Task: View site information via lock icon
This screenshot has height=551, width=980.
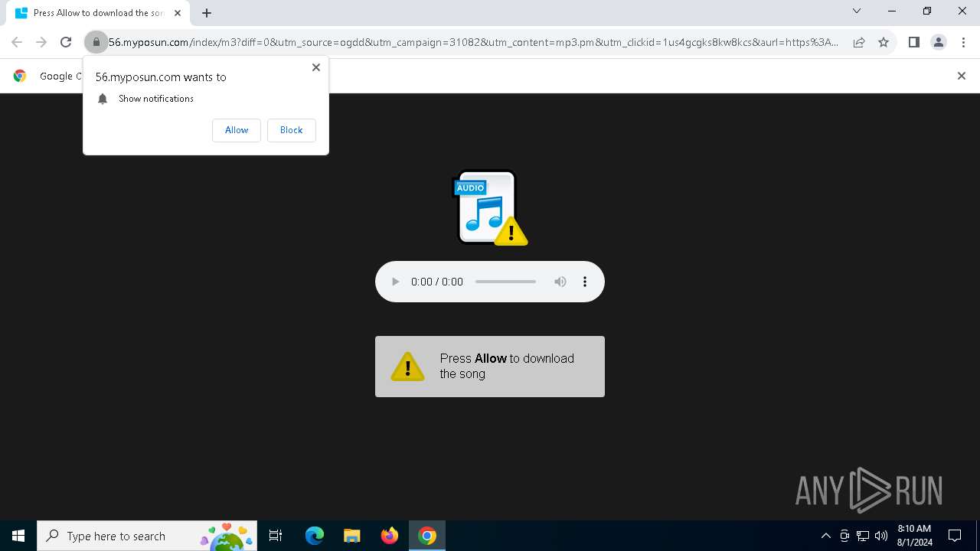Action: click(x=96, y=42)
